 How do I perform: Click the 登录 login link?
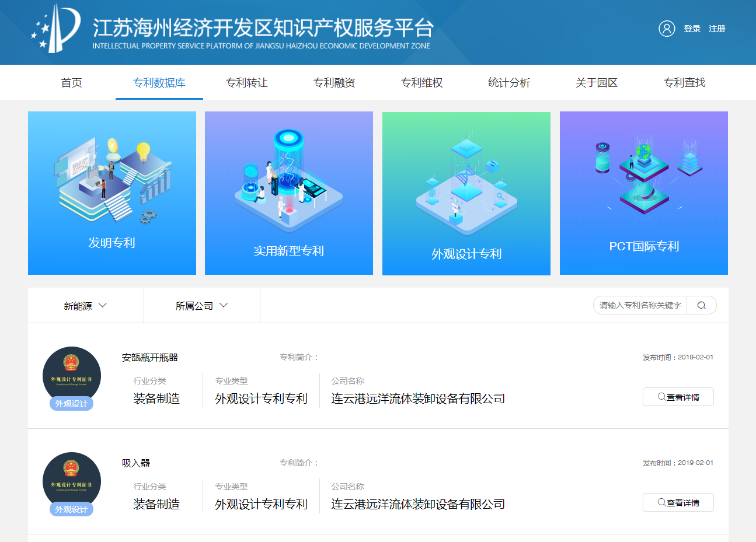click(692, 29)
